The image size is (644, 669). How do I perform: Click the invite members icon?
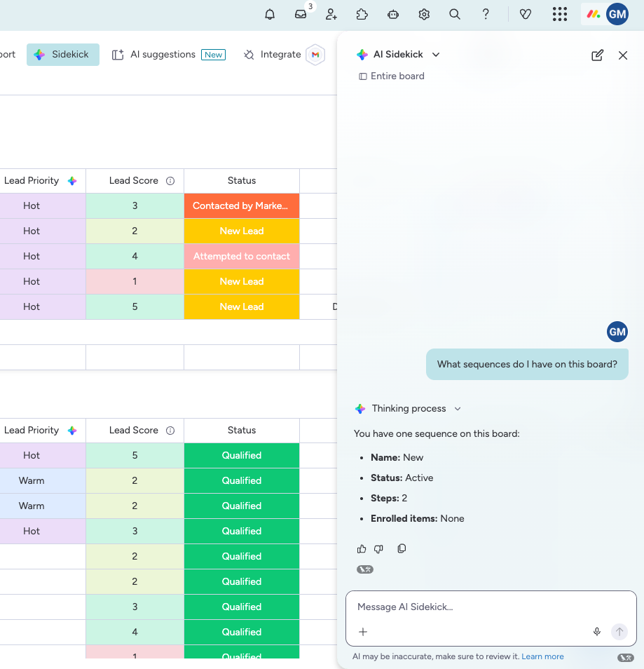(x=331, y=14)
